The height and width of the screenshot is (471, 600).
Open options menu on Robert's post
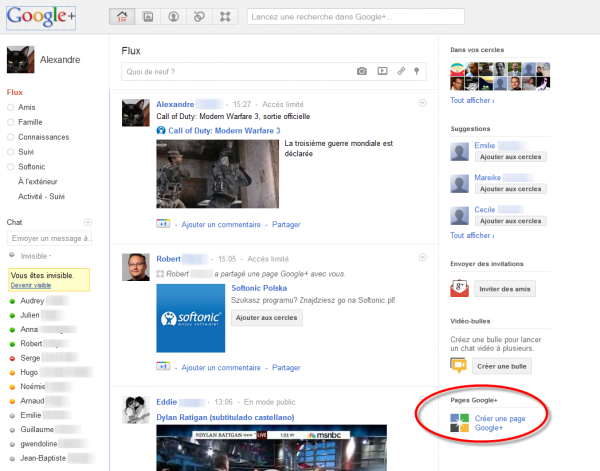[x=422, y=257]
